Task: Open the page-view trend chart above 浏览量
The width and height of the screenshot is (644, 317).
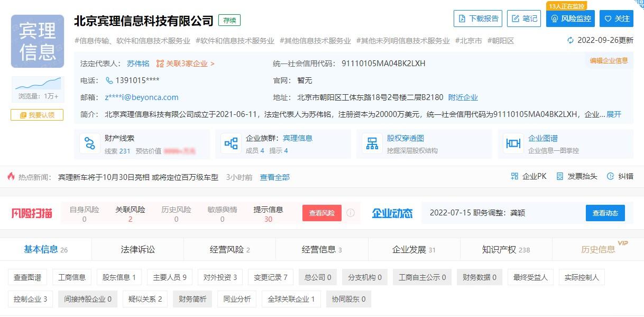Action: coord(38,84)
